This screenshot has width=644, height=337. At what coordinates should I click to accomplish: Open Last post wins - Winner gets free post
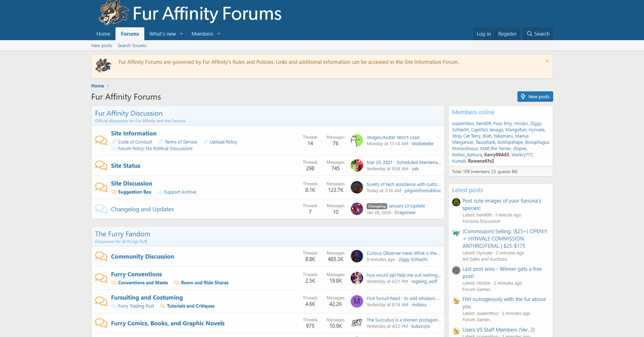[x=502, y=273]
